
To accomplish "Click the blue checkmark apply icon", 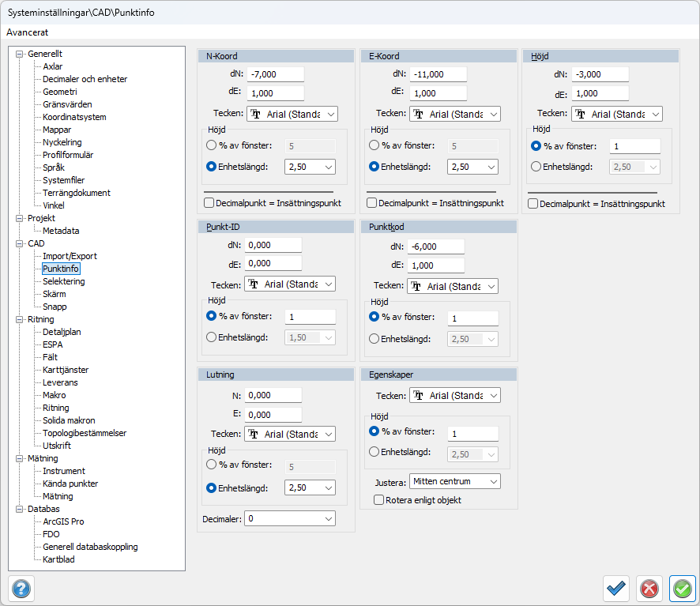I will [616, 589].
